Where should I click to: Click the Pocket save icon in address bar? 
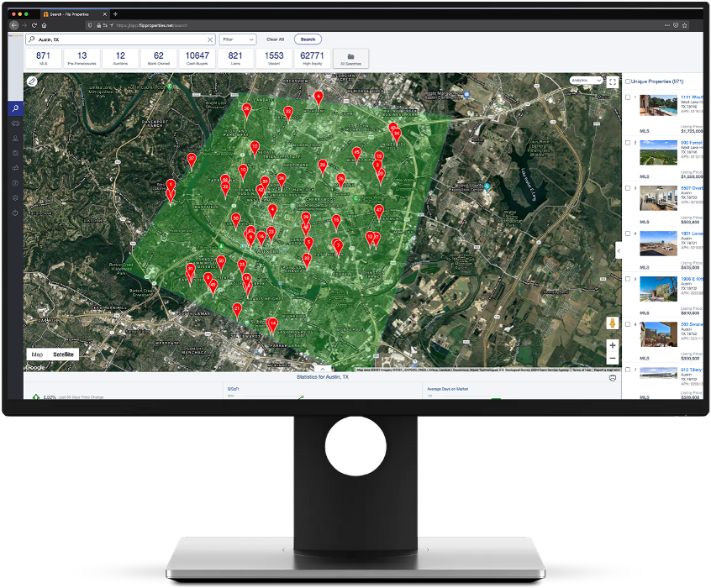676,25
